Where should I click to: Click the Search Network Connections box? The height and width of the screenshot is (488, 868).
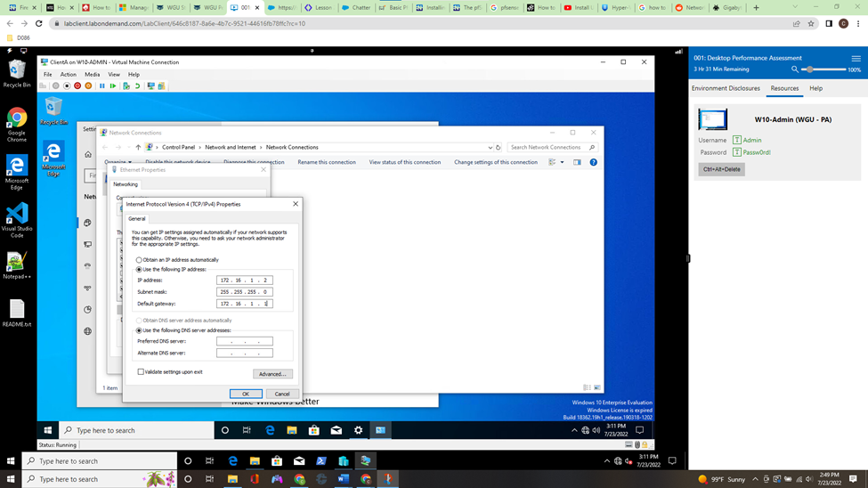click(x=552, y=147)
